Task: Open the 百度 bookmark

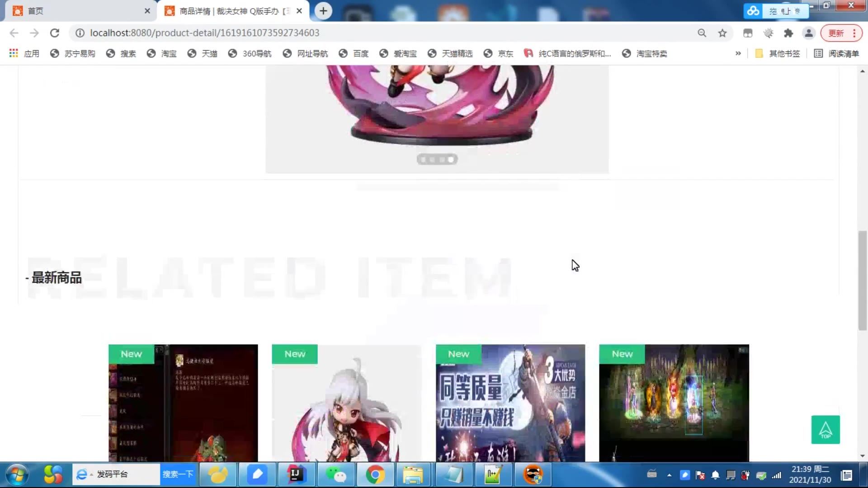Action: pos(354,53)
